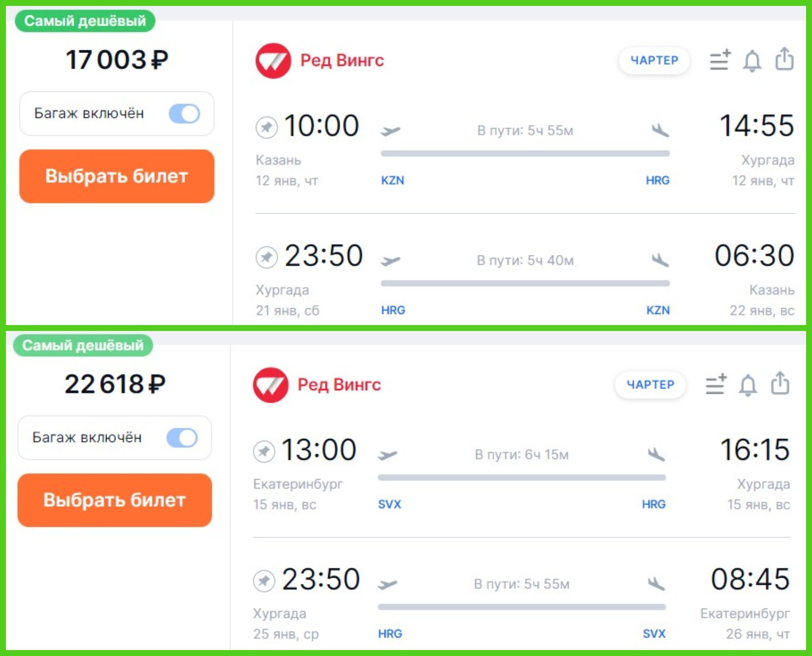Toggle baggage included on 22 618₽ ticket
This screenshot has width=812, height=656.
pyautogui.click(x=182, y=438)
